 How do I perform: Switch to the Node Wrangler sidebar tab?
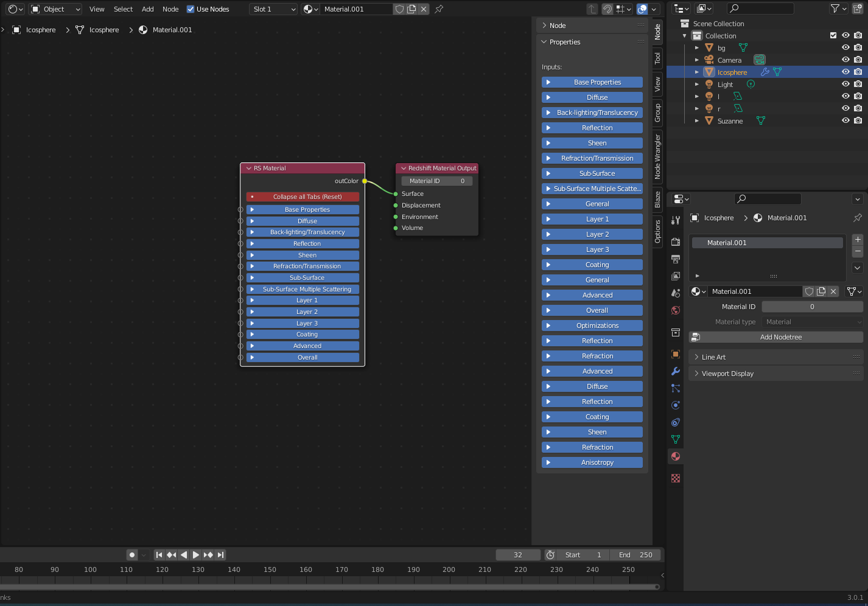(x=657, y=157)
